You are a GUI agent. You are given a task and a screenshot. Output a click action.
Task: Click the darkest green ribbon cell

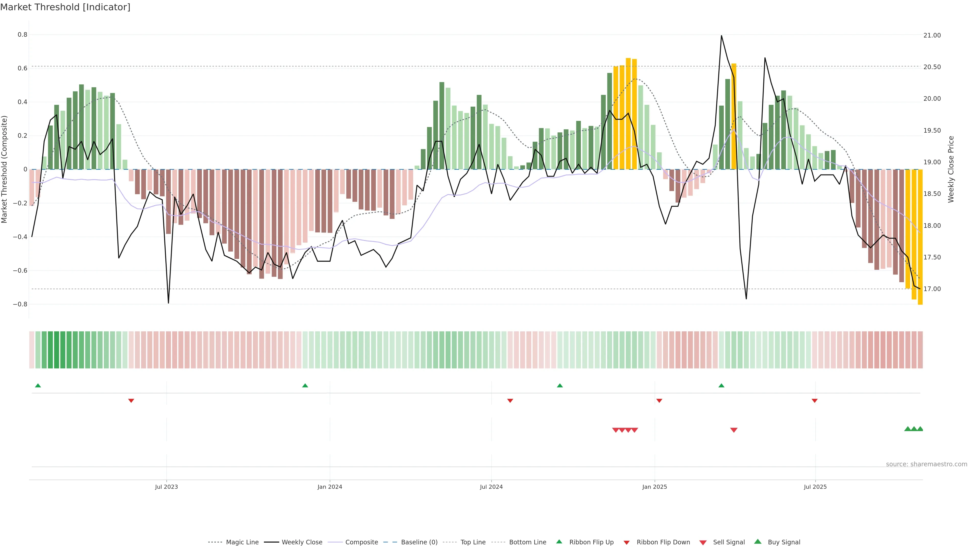point(57,349)
